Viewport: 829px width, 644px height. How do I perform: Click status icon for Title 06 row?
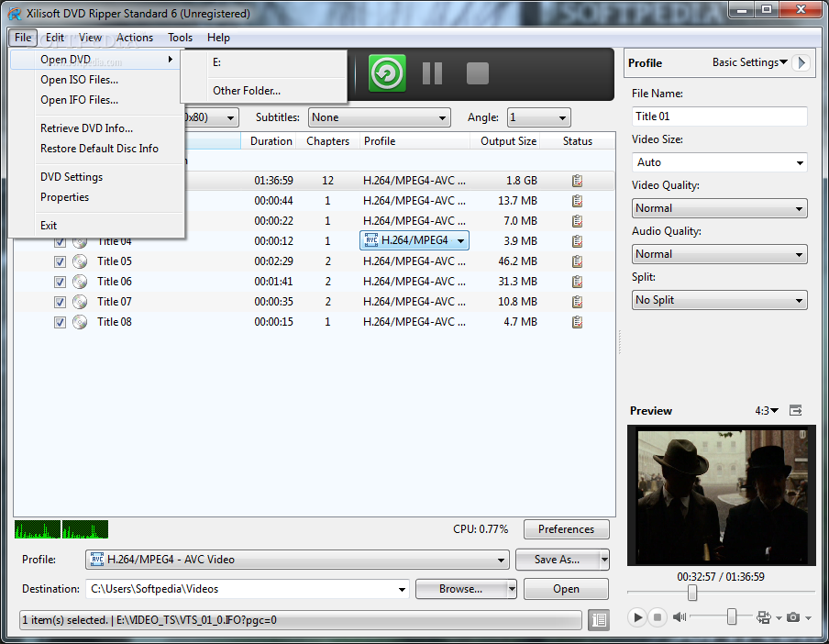[x=578, y=282]
